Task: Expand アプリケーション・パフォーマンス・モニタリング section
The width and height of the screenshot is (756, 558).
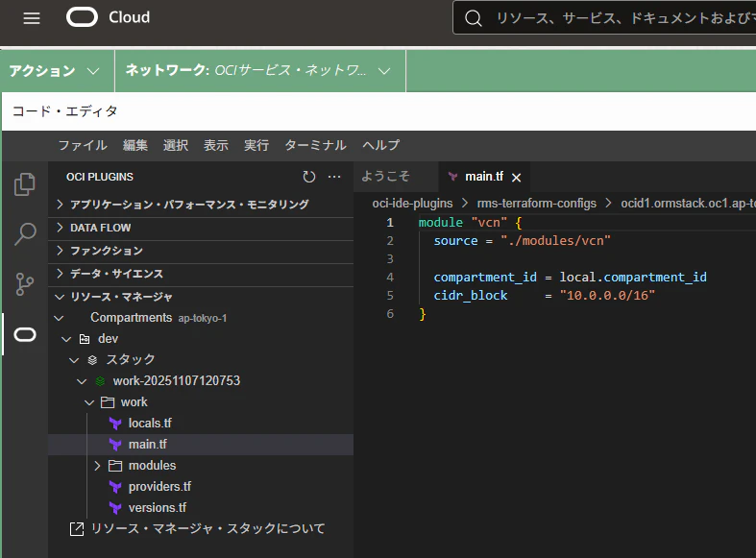Action: click(201, 205)
